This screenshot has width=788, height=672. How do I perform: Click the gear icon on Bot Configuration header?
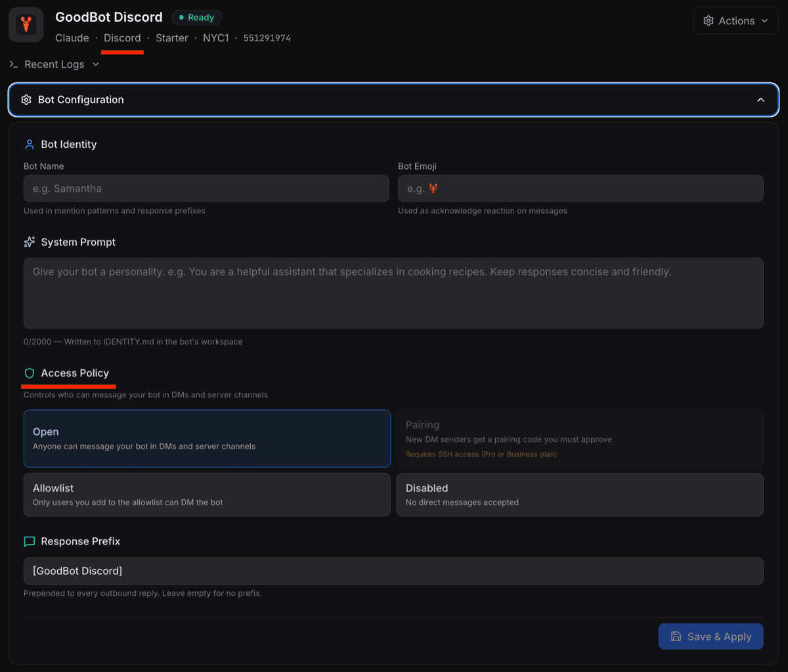pyautogui.click(x=26, y=99)
